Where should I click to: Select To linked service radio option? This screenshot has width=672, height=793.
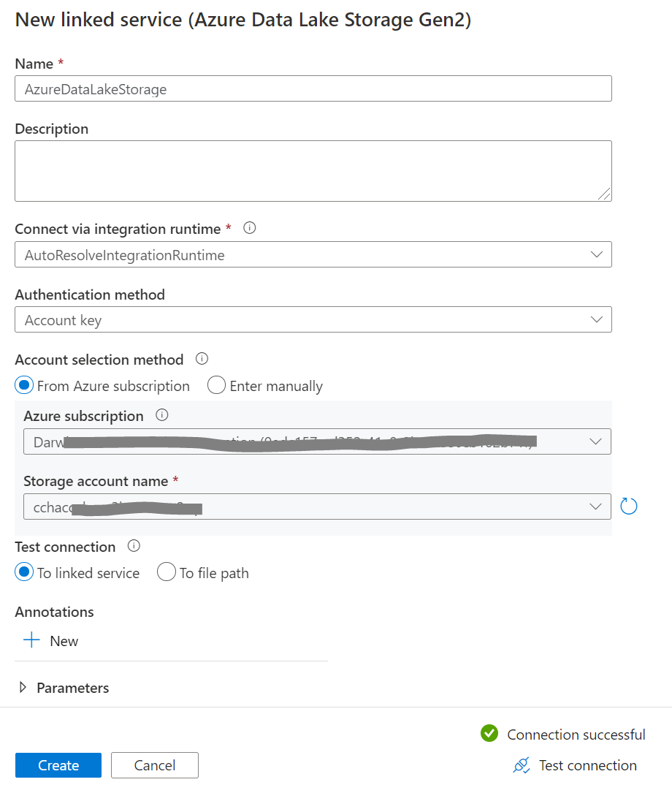[25, 572]
